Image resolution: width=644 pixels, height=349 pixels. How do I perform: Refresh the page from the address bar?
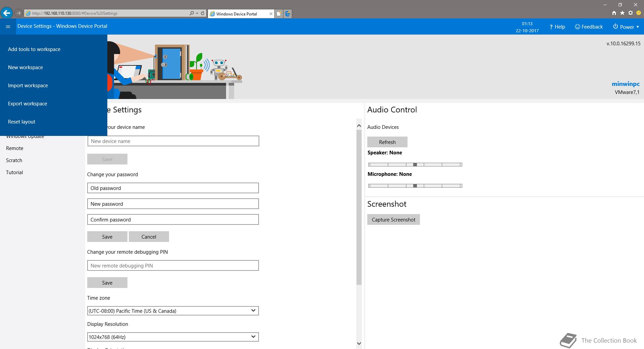point(203,13)
